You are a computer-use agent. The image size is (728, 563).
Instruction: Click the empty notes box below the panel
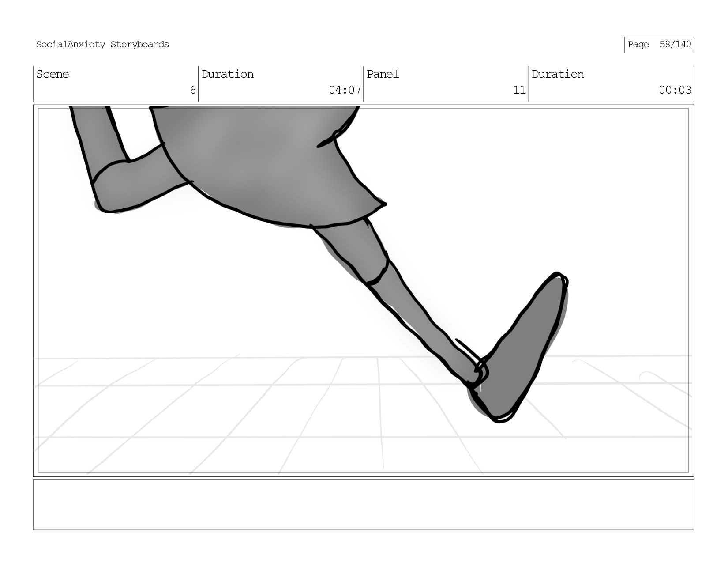pos(363,505)
